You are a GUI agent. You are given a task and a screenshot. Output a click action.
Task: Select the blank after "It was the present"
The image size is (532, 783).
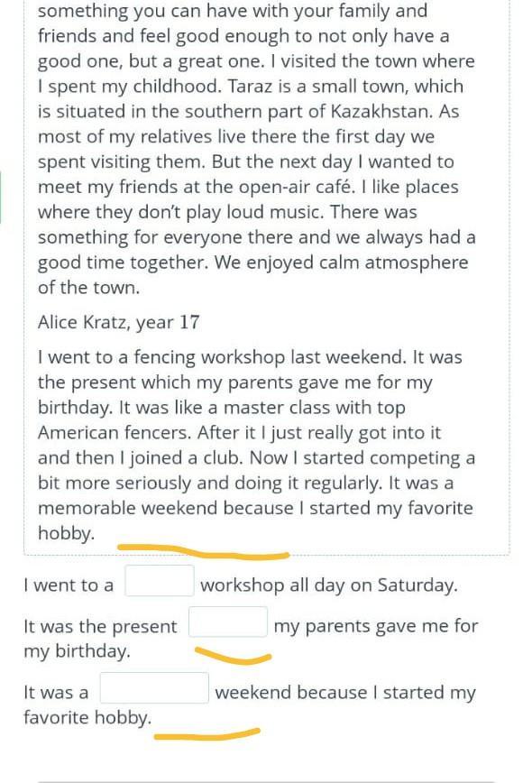[x=227, y=622]
